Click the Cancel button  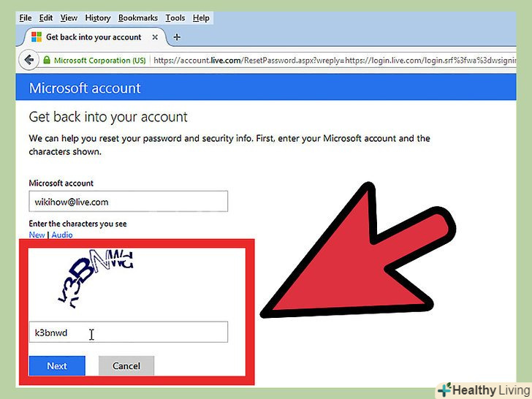pos(126,365)
